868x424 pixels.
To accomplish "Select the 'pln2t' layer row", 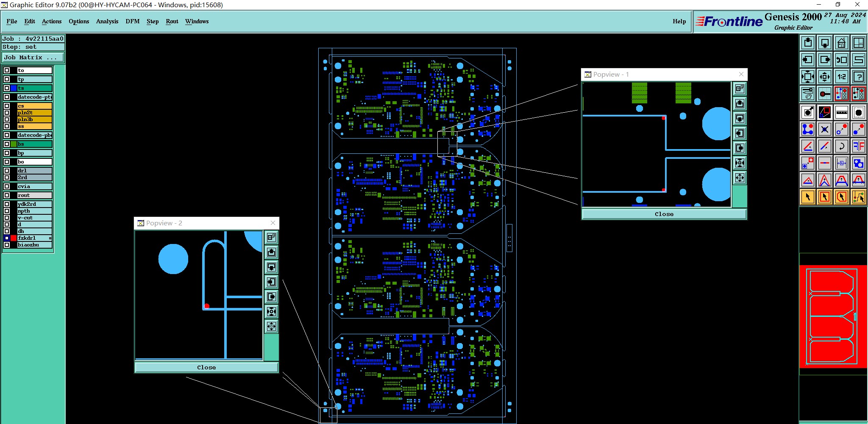I will (x=35, y=113).
